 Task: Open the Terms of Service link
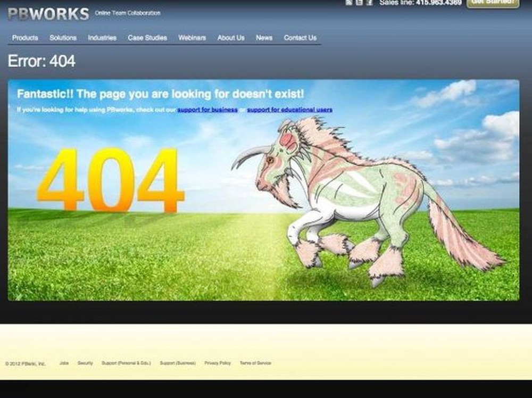[255, 363]
